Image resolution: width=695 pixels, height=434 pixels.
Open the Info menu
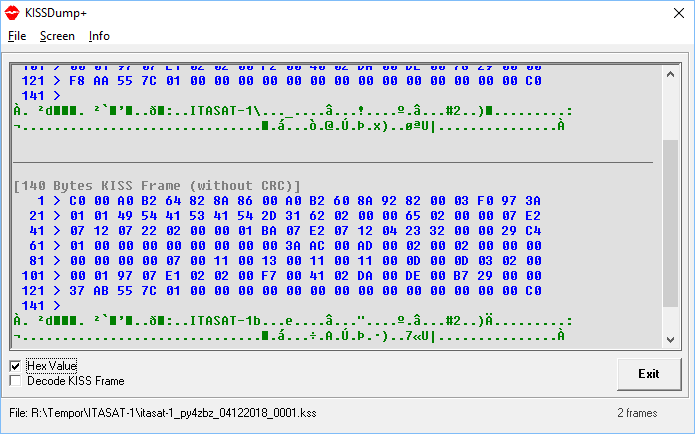pyautogui.click(x=99, y=36)
